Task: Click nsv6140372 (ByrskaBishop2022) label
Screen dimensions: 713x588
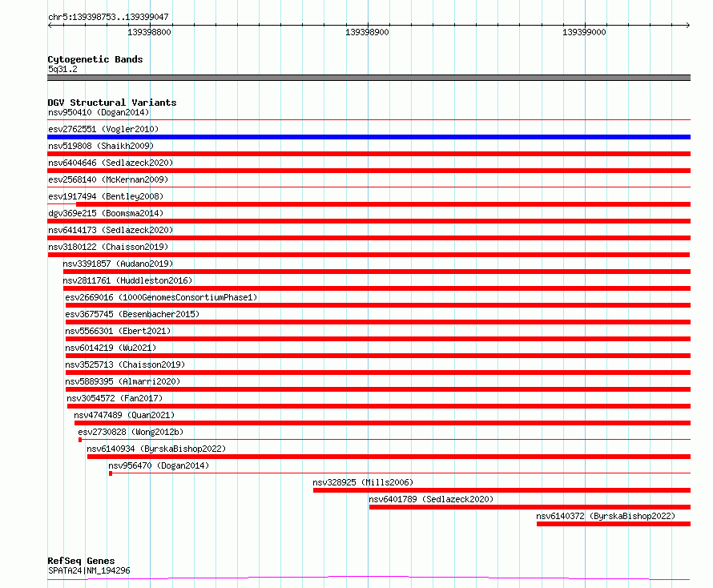Action: [606, 516]
